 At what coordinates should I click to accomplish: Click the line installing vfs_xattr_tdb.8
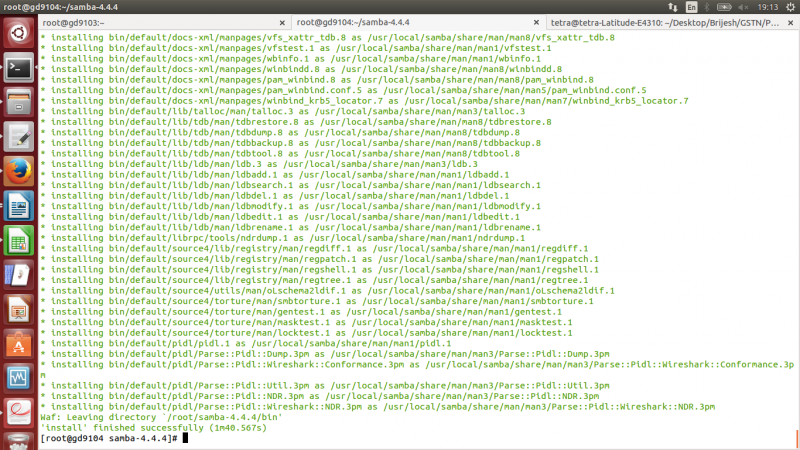328,38
